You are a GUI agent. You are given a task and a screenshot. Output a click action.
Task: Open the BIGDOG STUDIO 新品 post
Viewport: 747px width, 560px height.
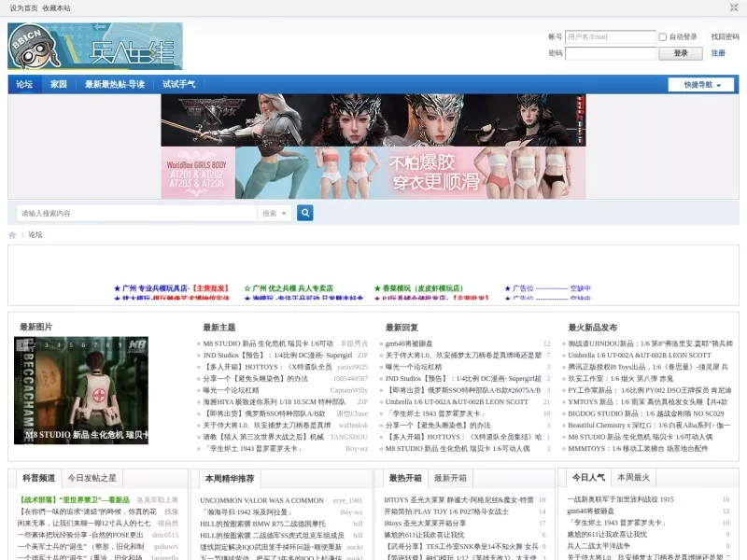click(x=646, y=413)
